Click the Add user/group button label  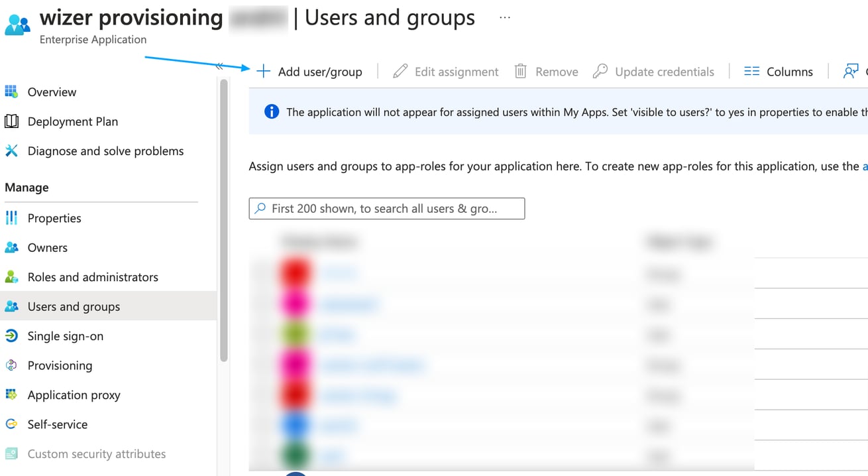320,72
